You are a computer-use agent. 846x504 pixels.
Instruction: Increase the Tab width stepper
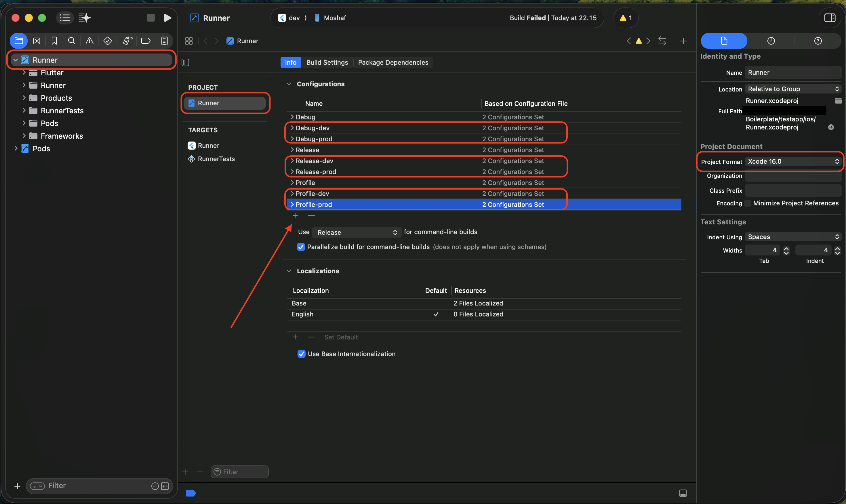pos(786,248)
